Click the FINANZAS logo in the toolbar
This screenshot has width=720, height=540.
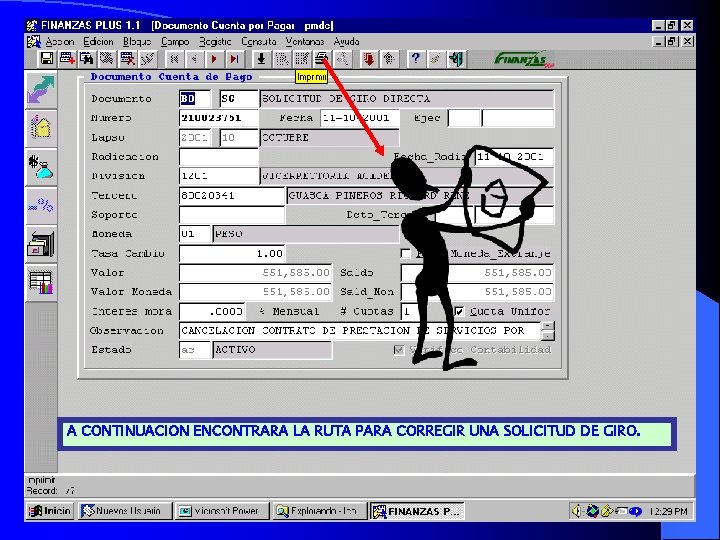[x=523, y=59]
